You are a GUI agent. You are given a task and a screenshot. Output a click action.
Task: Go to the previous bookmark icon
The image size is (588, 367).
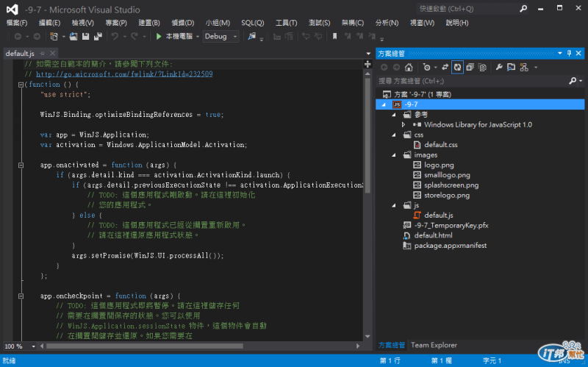pos(348,36)
